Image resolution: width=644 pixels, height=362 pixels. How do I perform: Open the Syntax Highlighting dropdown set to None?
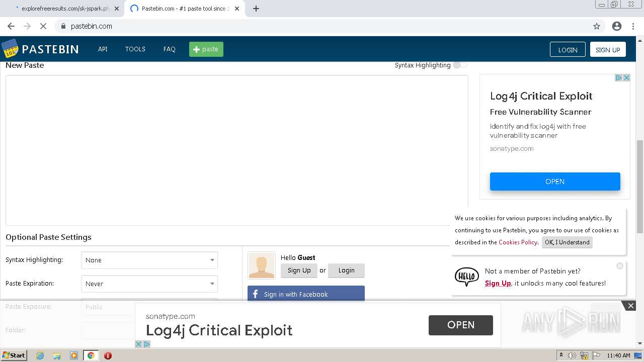coord(149,260)
